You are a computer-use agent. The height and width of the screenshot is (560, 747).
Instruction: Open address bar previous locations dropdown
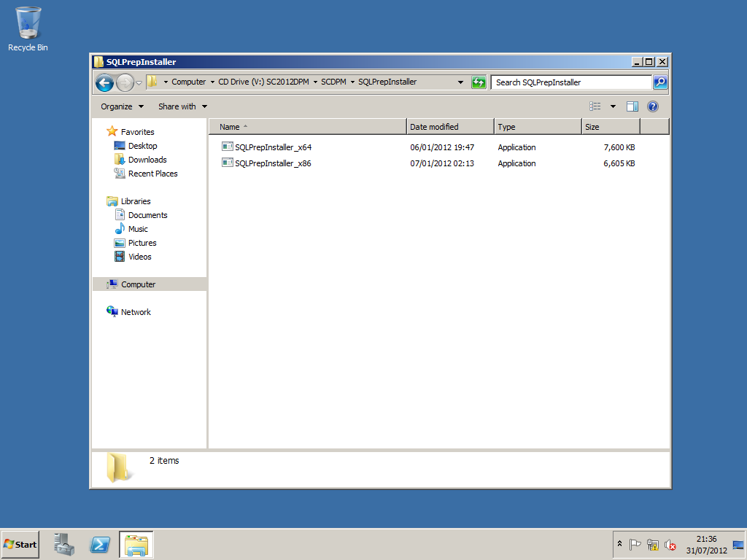(x=461, y=82)
